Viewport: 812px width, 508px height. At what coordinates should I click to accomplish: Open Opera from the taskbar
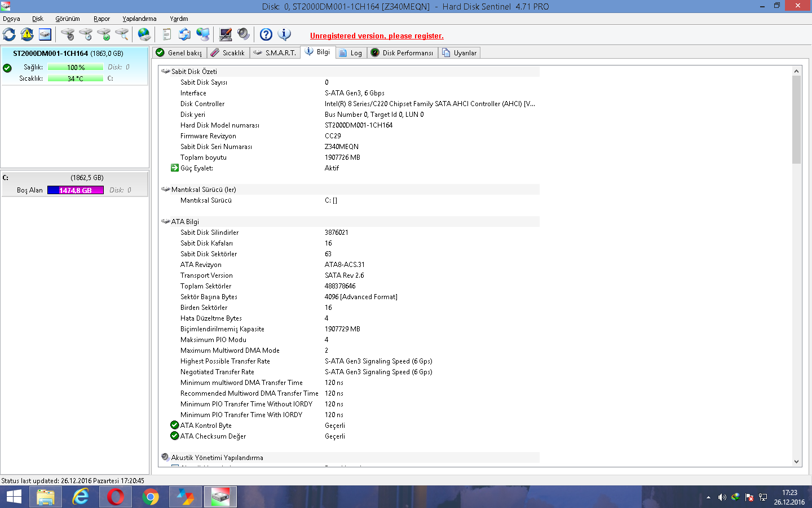click(116, 497)
